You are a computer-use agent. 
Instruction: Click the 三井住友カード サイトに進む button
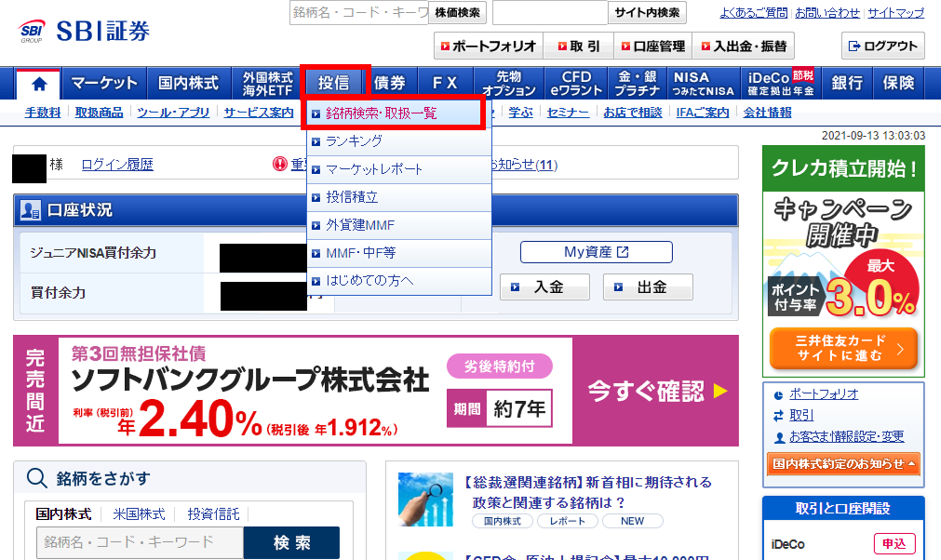click(843, 348)
